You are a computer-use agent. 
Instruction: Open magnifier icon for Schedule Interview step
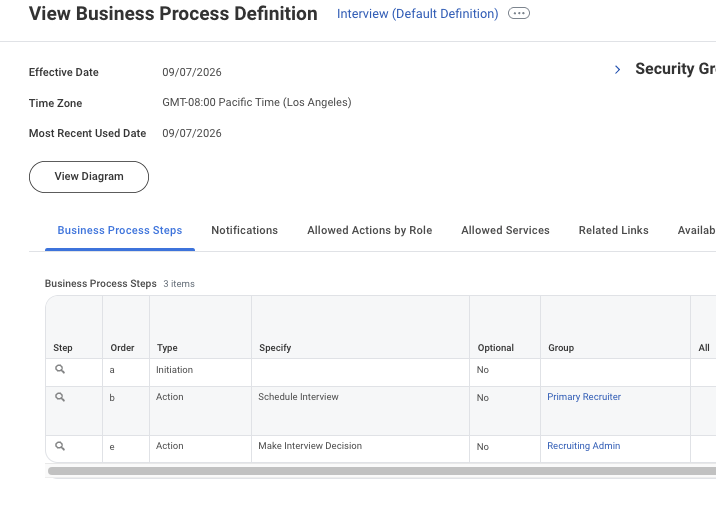pos(60,397)
